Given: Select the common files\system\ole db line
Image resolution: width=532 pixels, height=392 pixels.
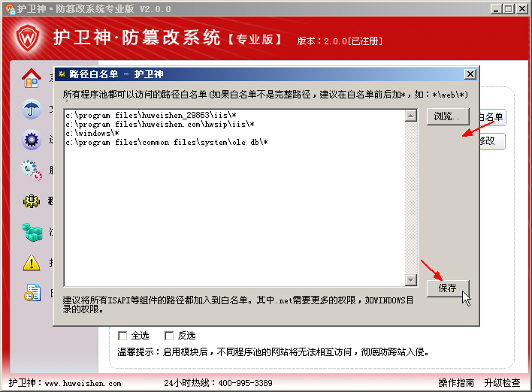Looking at the screenshot, I should pos(167,143).
